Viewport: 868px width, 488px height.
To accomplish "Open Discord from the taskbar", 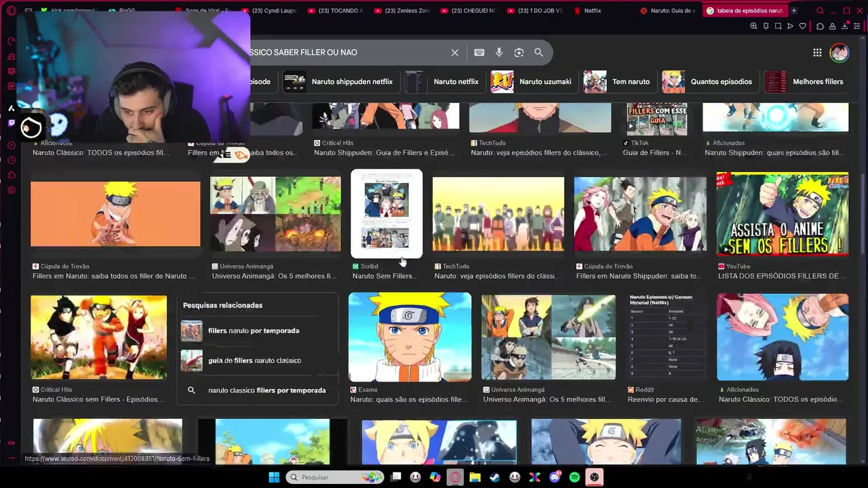I will 555,477.
